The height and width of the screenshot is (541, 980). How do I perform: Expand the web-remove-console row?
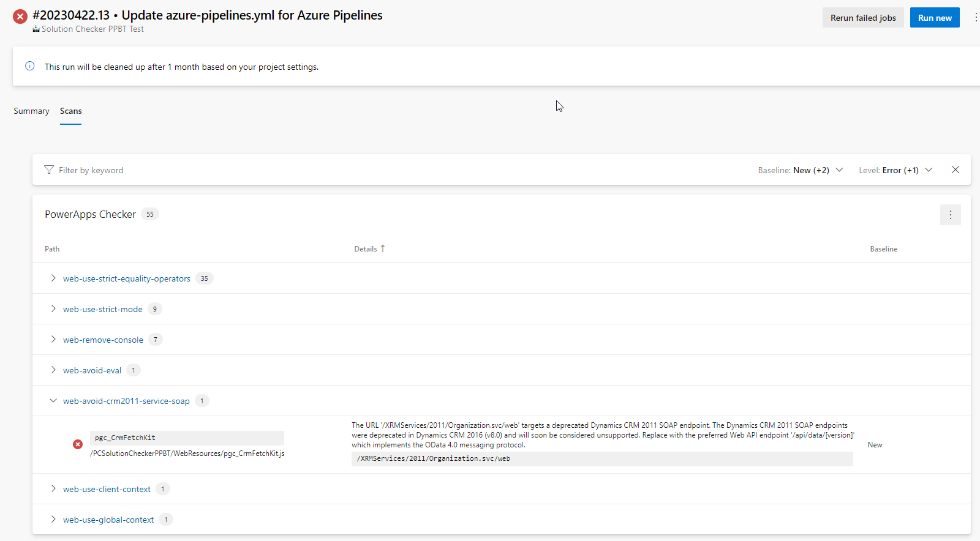(53, 339)
